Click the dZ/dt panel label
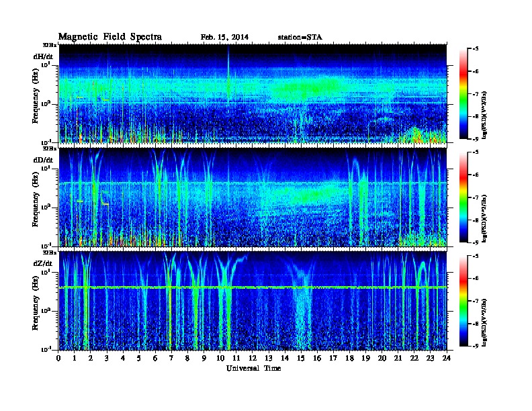Image resolution: width=532 pixels, height=411 pixels. click(x=43, y=263)
